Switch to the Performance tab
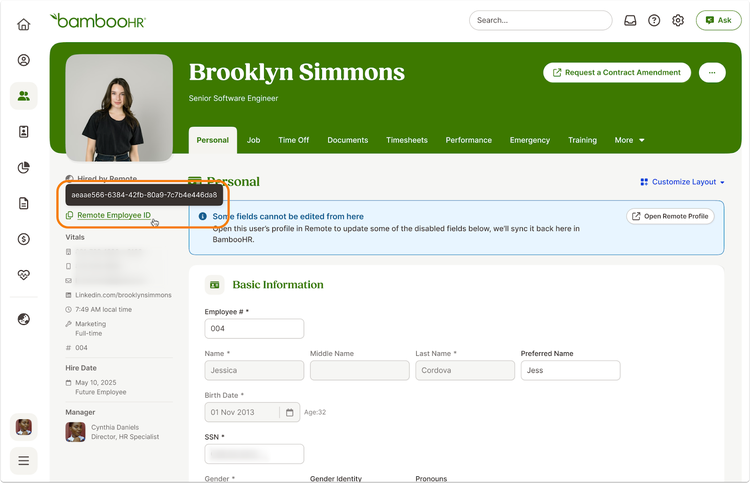Image resolution: width=750 pixels, height=483 pixels. point(469,140)
